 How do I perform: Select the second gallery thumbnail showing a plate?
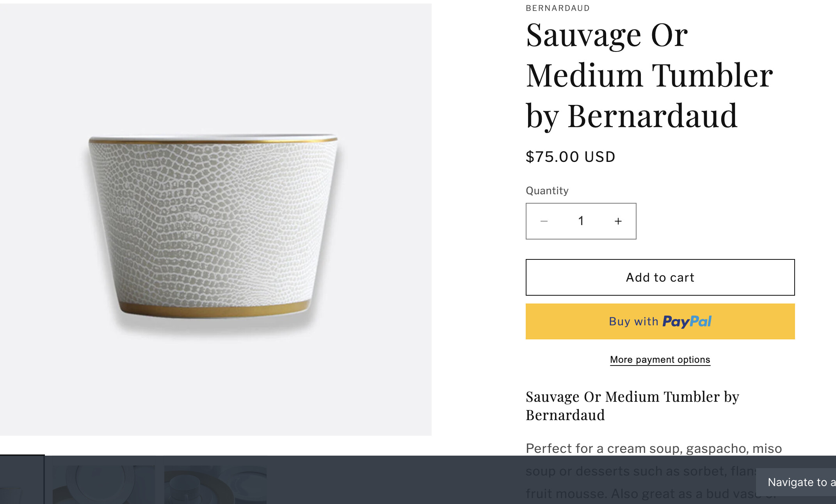coord(103,484)
